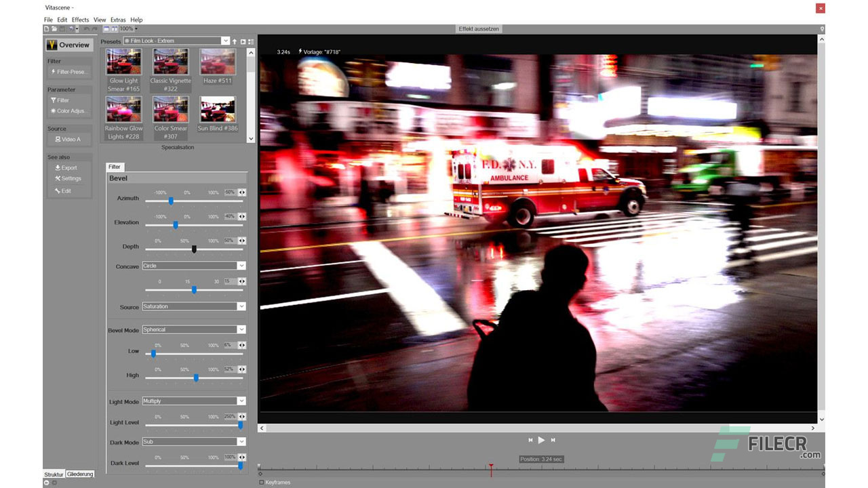Click the open folder toolbar icon
The width and height of the screenshot is (868, 488).
point(54,29)
